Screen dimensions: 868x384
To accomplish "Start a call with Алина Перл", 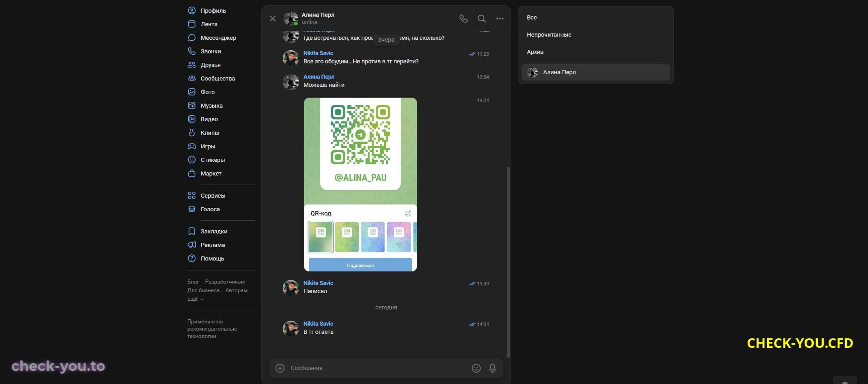I will pos(464,19).
